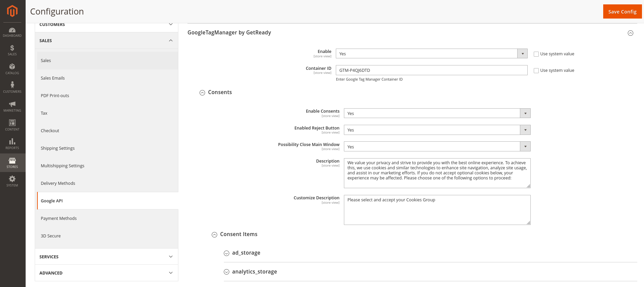Select the PDF Print-outs tab
Viewport: 644px width, 287px height.
click(108, 95)
